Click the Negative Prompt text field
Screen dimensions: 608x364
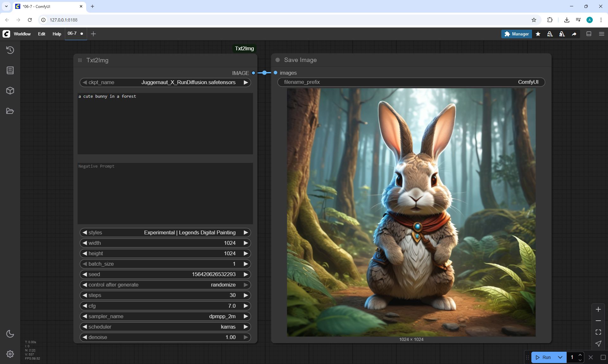[165, 193]
